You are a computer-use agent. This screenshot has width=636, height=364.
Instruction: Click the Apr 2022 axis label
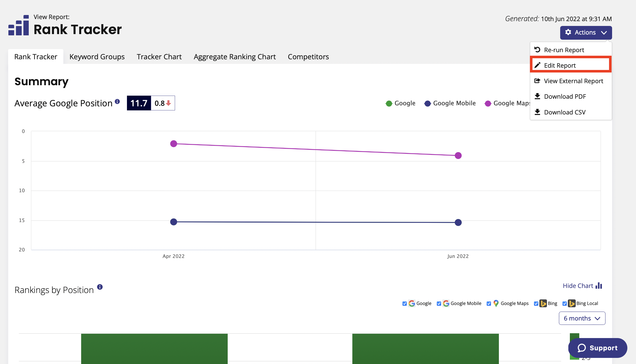point(174,256)
